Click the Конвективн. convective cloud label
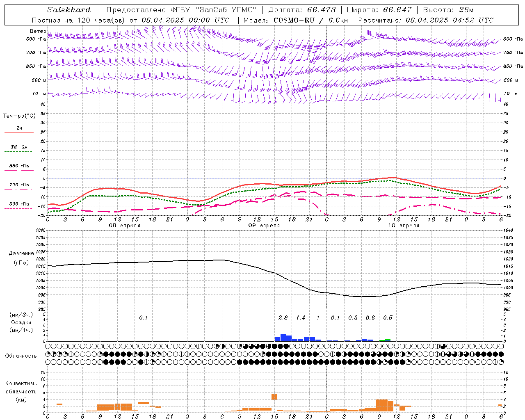The height and width of the screenshot is (420, 525). (x=21, y=383)
